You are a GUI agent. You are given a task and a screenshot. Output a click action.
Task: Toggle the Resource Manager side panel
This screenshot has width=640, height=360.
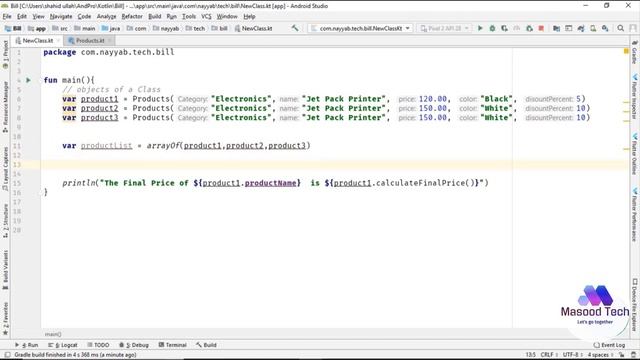pos(5,107)
